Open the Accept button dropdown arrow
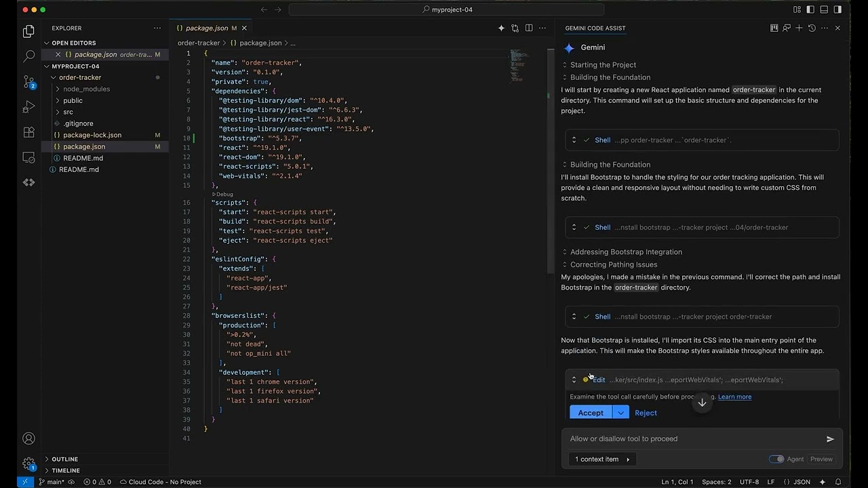868x488 pixels. click(x=620, y=413)
